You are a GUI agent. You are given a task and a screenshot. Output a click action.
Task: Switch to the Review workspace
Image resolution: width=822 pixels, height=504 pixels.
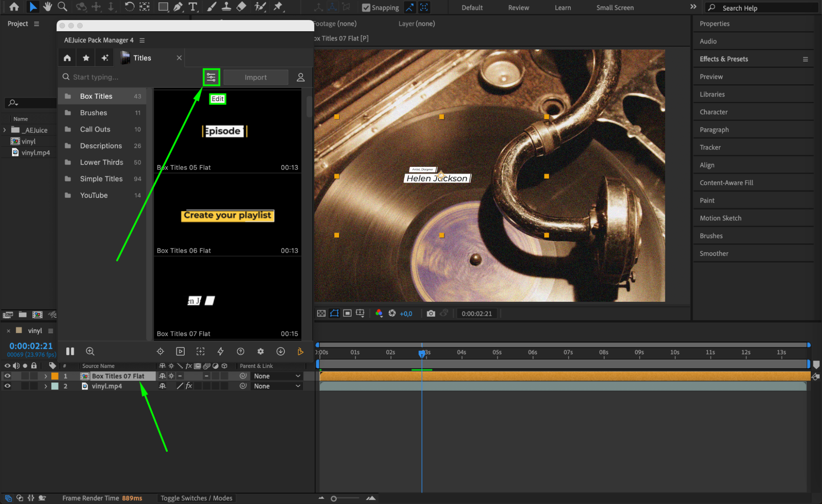[518, 7]
